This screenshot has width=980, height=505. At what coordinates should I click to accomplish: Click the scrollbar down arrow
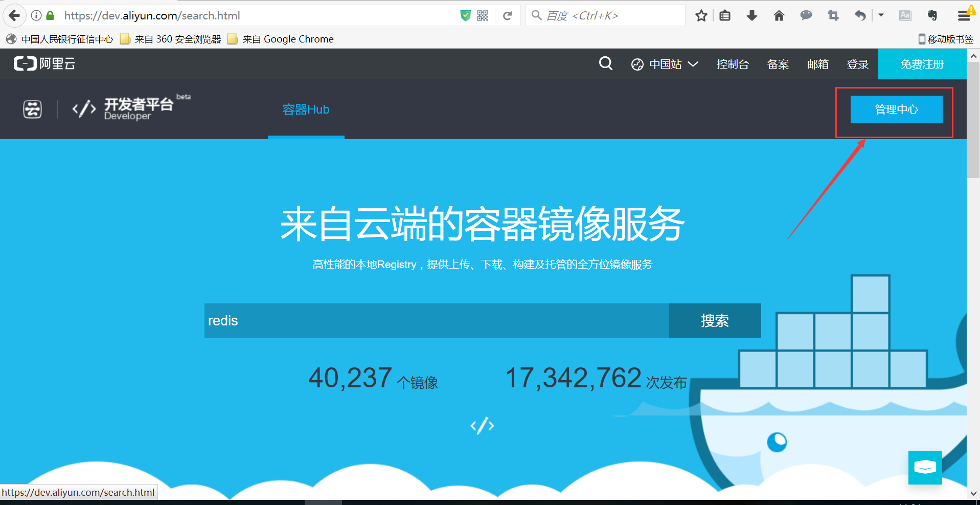coord(973,494)
